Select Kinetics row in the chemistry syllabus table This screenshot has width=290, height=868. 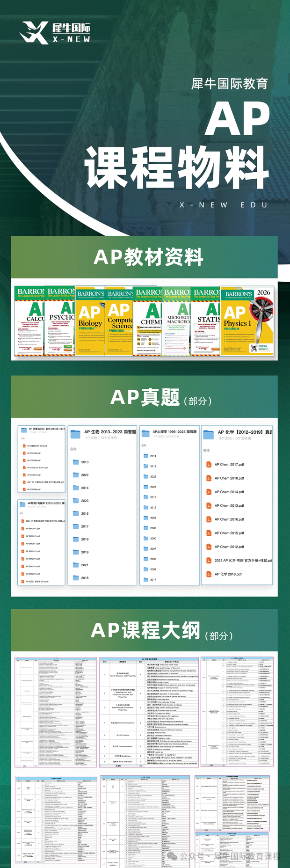click(x=150, y=735)
